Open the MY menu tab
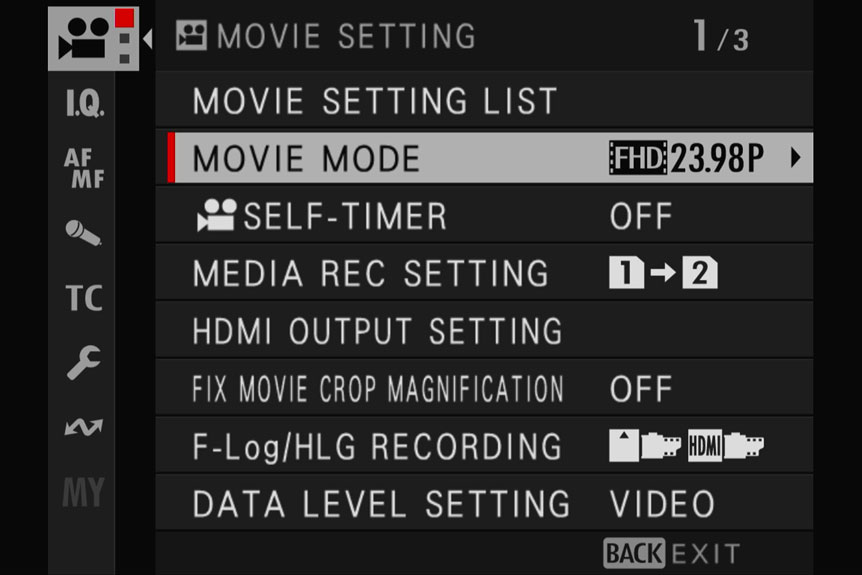 [83, 492]
